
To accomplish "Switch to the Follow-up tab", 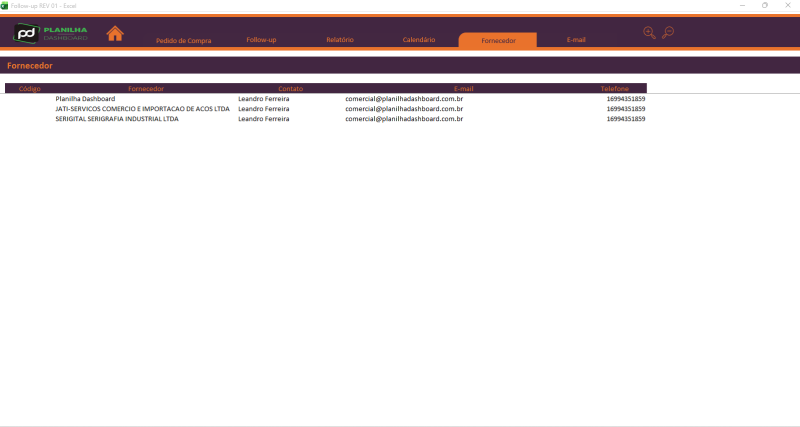I will point(261,40).
